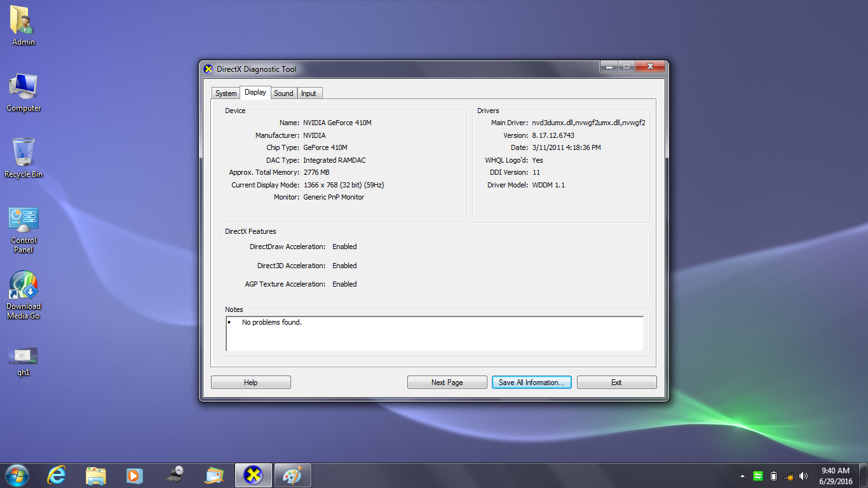The height and width of the screenshot is (488, 868).
Task: Switch to the Paint taskbar button
Action: [293, 475]
